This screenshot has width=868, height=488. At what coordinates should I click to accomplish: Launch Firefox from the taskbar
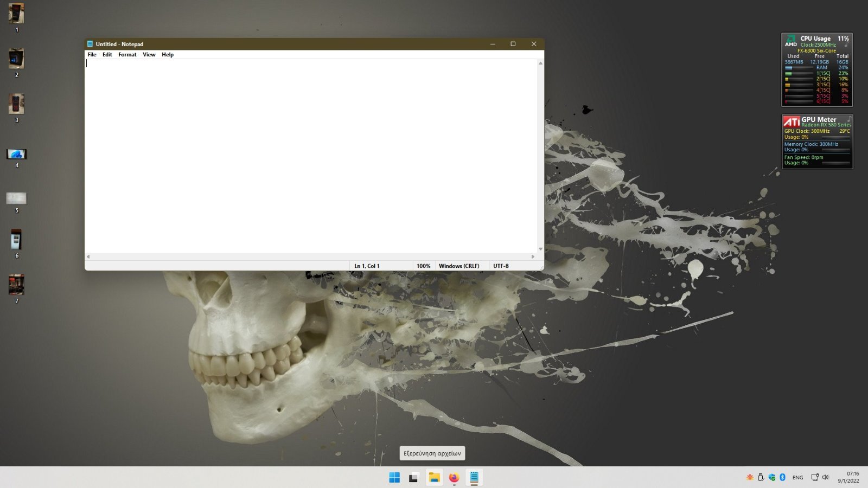click(454, 477)
